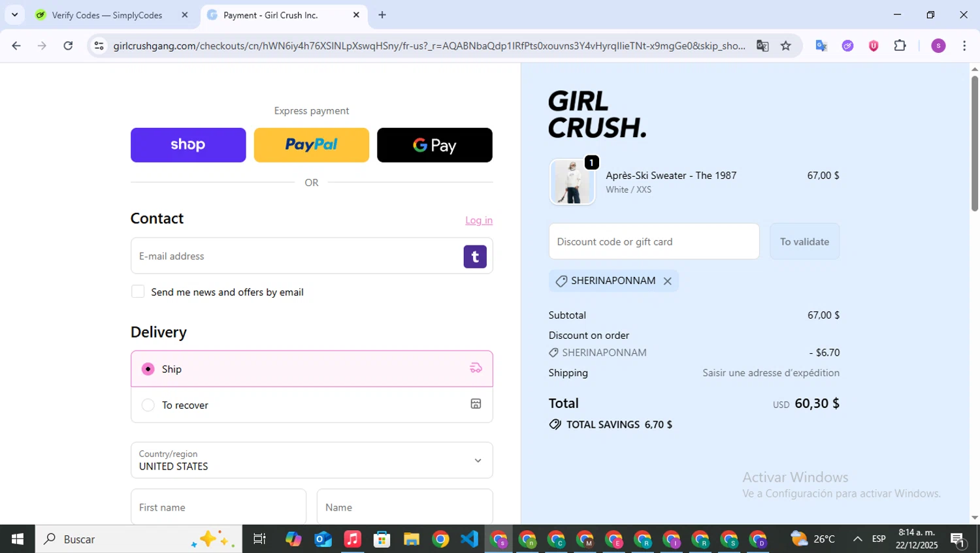View site information in the address bar
The height and width of the screenshot is (553, 980).
pyautogui.click(x=99, y=46)
